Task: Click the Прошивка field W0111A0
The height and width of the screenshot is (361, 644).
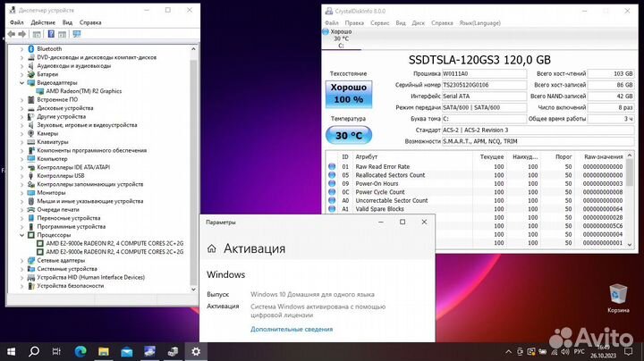Action: 484,74
